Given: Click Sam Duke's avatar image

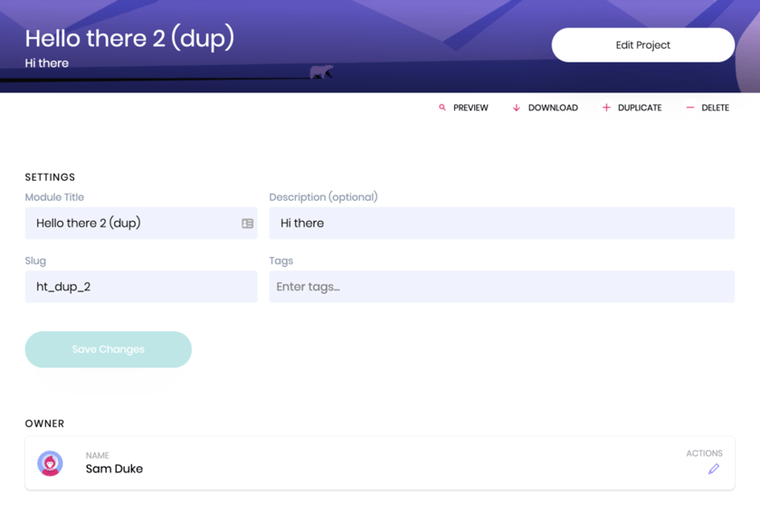Looking at the screenshot, I should click(x=50, y=463).
